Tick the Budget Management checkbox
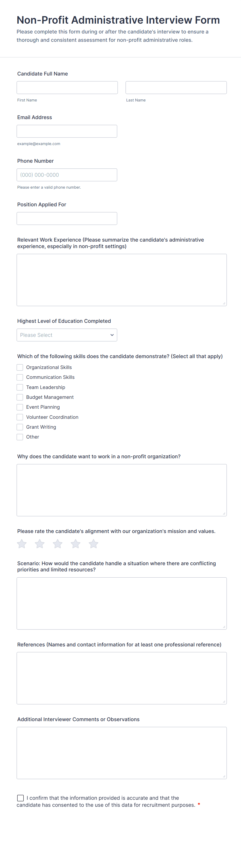This screenshot has width=241, height=868. click(20, 397)
